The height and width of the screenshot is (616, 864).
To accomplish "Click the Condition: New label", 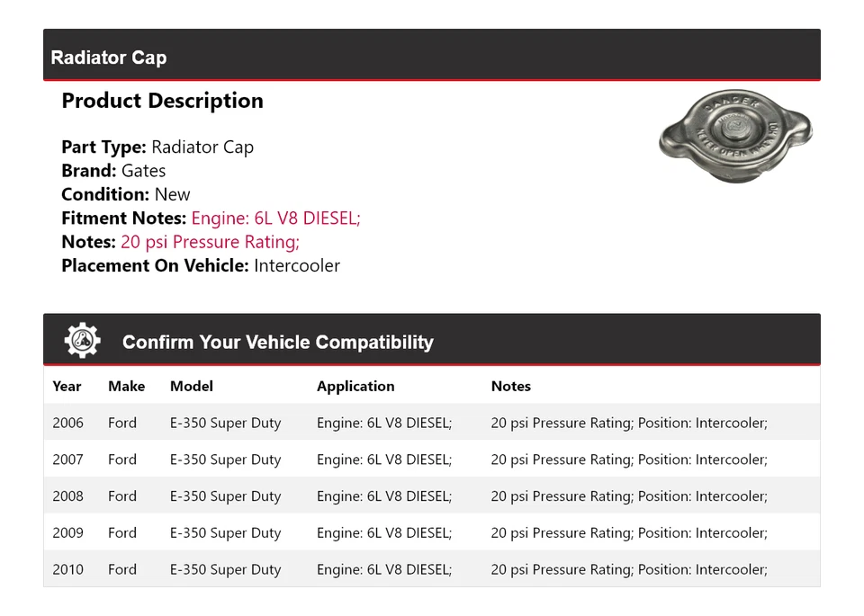I will (125, 193).
